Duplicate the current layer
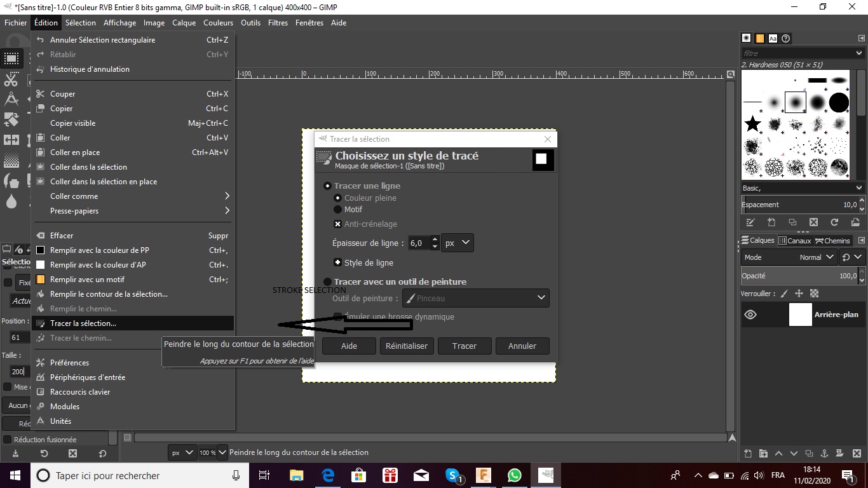Viewport: 868px width, 488px height. pos(809,454)
